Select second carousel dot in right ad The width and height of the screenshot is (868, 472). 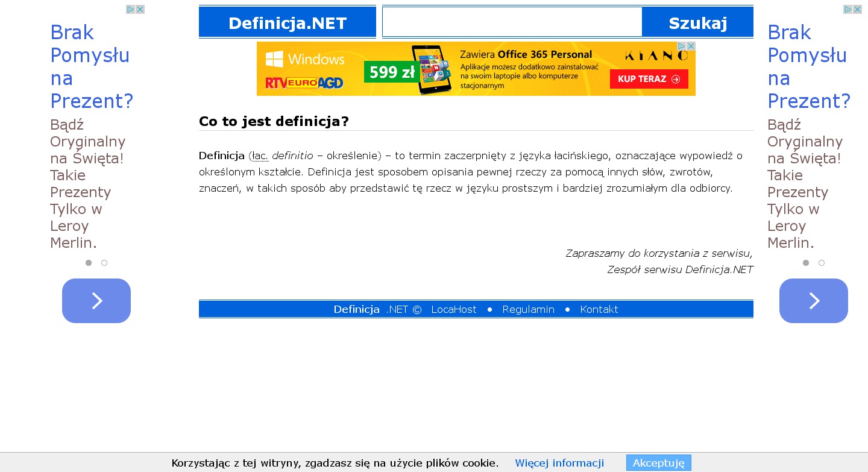[x=822, y=263]
